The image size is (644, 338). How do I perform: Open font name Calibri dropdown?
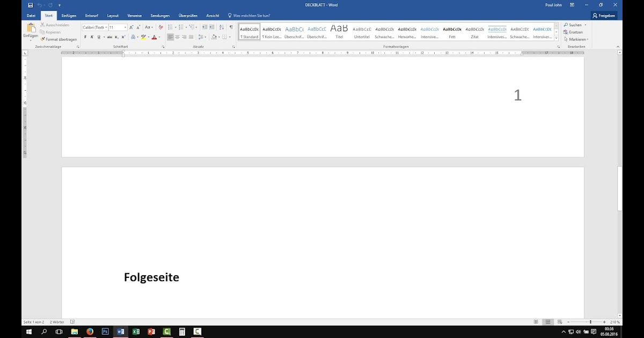106,27
